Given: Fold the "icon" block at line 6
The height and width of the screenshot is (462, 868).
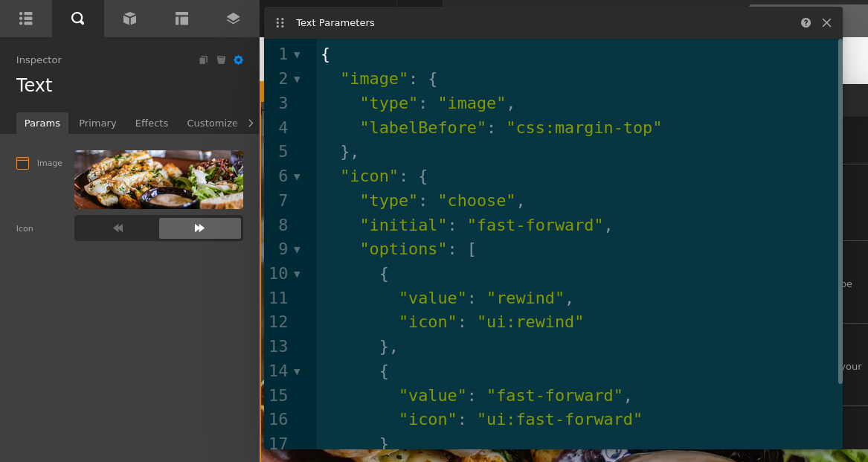Looking at the screenshot, I should 297,177.
